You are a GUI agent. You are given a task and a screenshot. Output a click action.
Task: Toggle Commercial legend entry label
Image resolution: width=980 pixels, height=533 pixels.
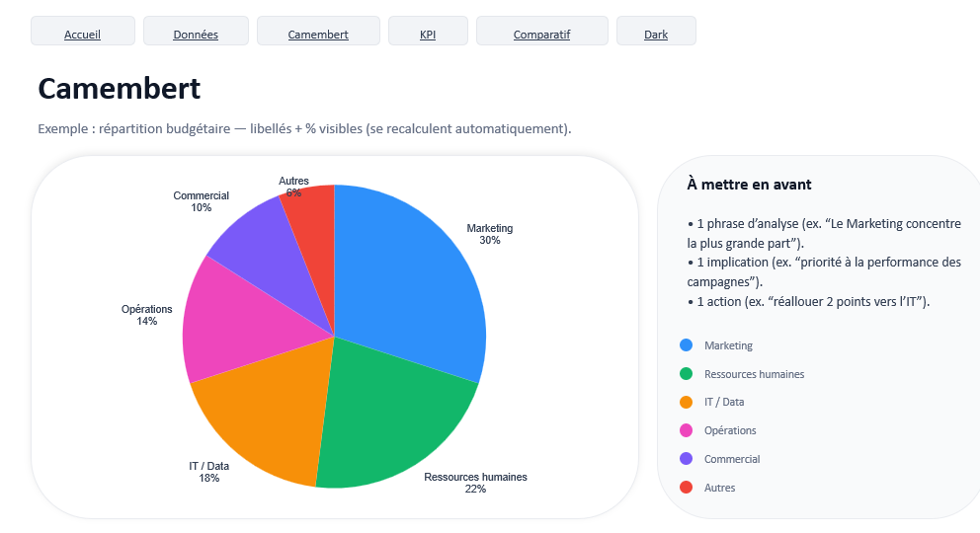(x=732, y=459)
